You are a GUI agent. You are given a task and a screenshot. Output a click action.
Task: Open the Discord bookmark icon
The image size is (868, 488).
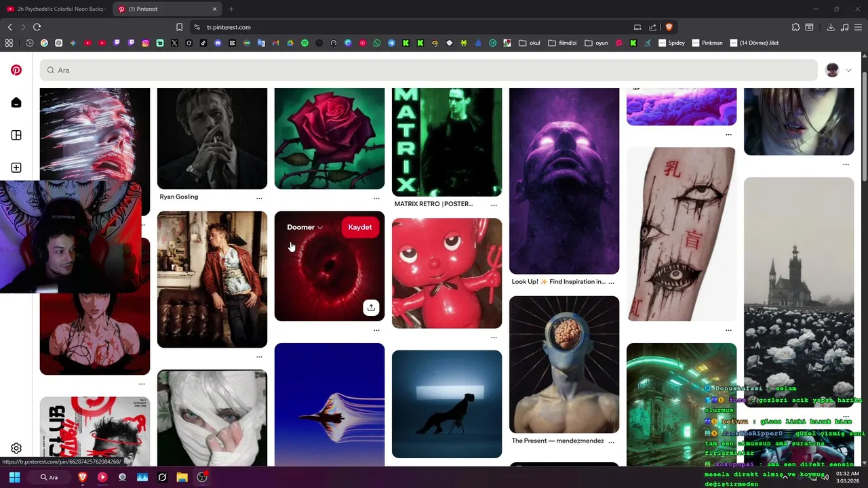[218, 43]
